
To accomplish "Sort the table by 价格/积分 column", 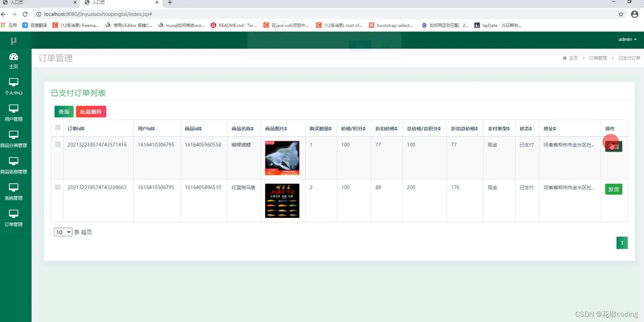I will tap(353, 129).
